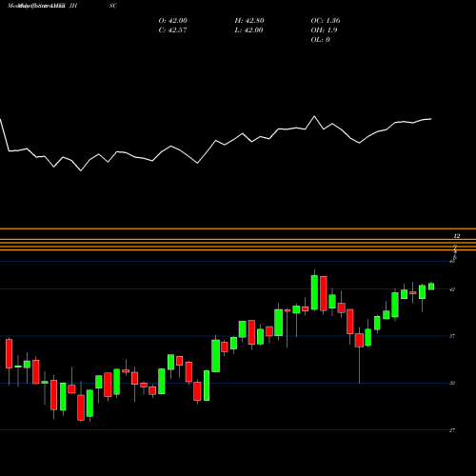Screen dimensions: 476x476
Task: Click the 42 price axis label
Action: (x=452, y=289)
